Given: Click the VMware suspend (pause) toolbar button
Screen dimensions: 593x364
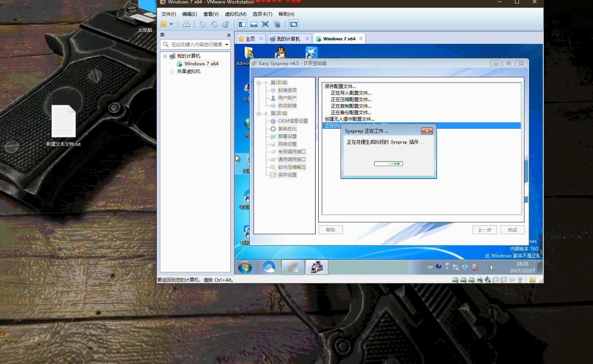Looking at the screenshot, I should (164, 24).
